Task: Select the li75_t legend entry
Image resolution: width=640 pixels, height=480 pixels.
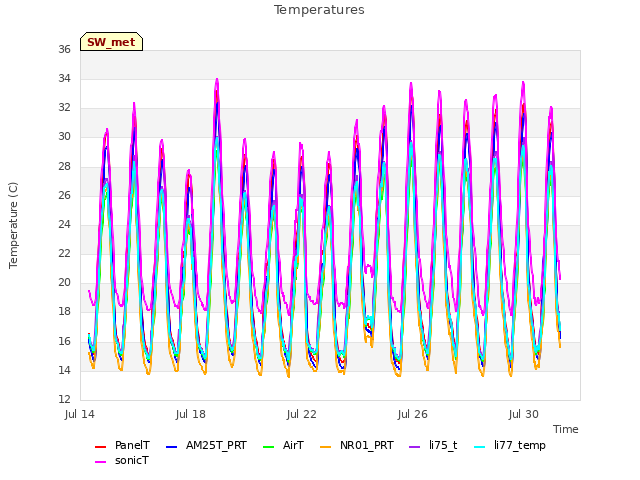Action: tap(433, 445)
